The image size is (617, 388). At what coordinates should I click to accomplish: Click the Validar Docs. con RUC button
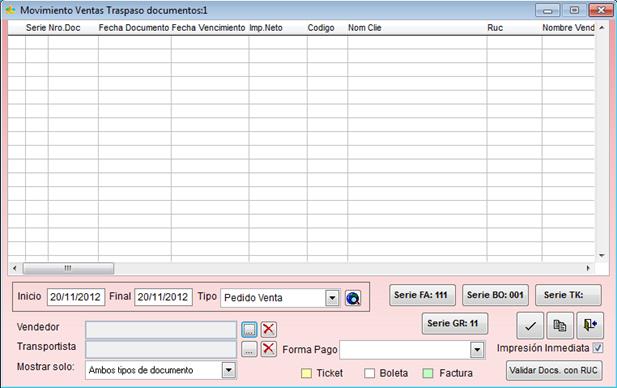pos(554,370)
